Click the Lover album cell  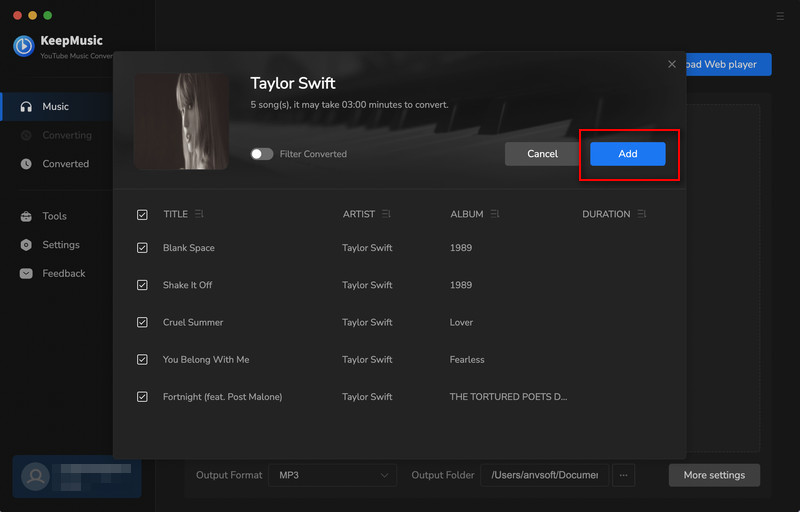pyautogui.click(x=461, y=322)
